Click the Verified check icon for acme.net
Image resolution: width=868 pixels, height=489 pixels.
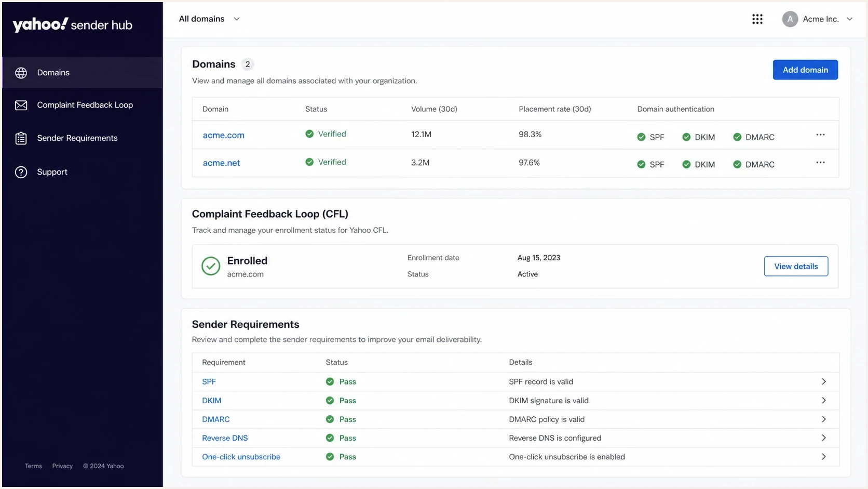(309, 162)
